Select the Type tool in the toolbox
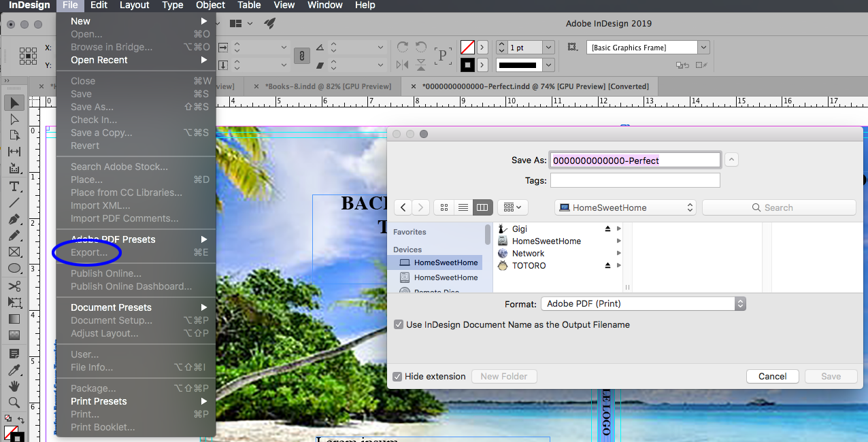This screenshot has width=868, height=442. click(x=14, y=186)
